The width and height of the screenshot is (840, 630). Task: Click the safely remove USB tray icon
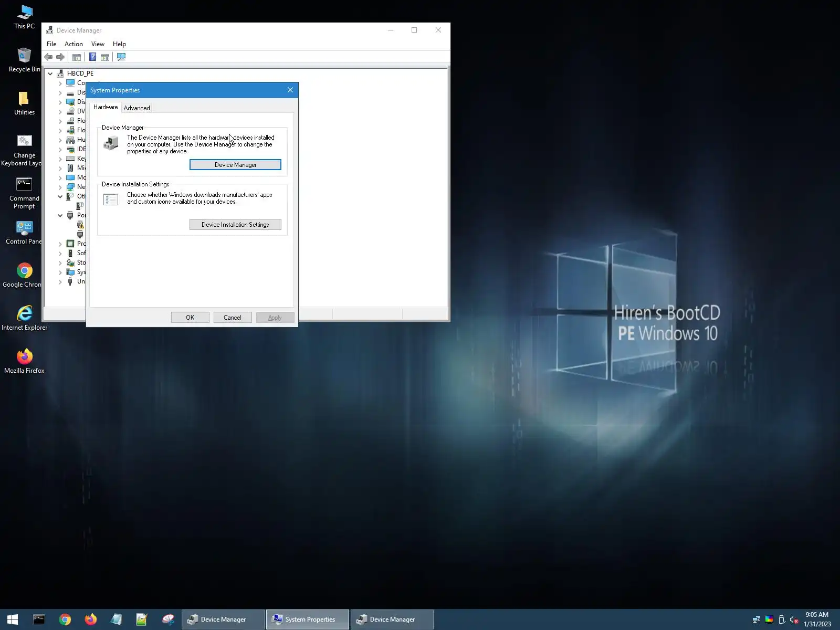[x=782, y=619]
